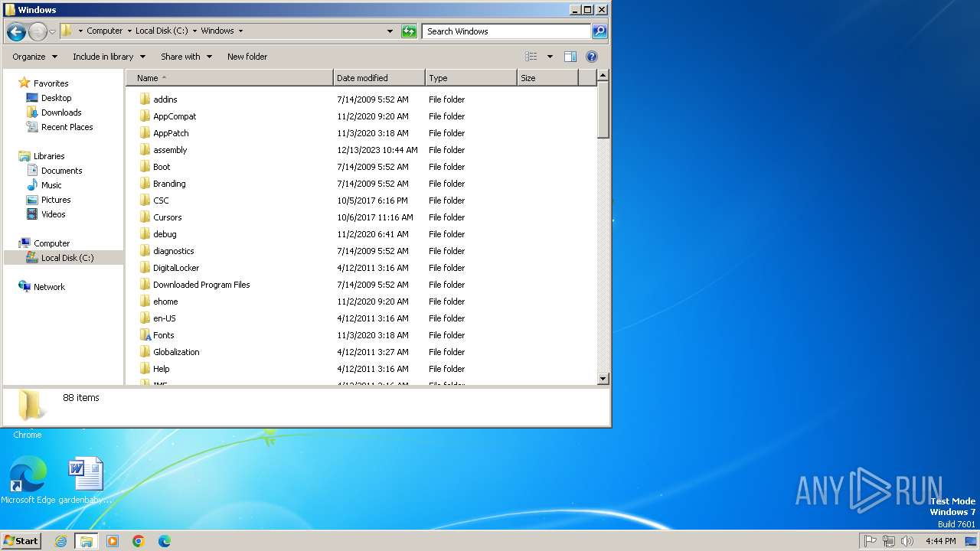Image resolution: width=980 pixels, height=551 pixels.
Task: Sort by the Date modified column
Action: click(379, 78)
